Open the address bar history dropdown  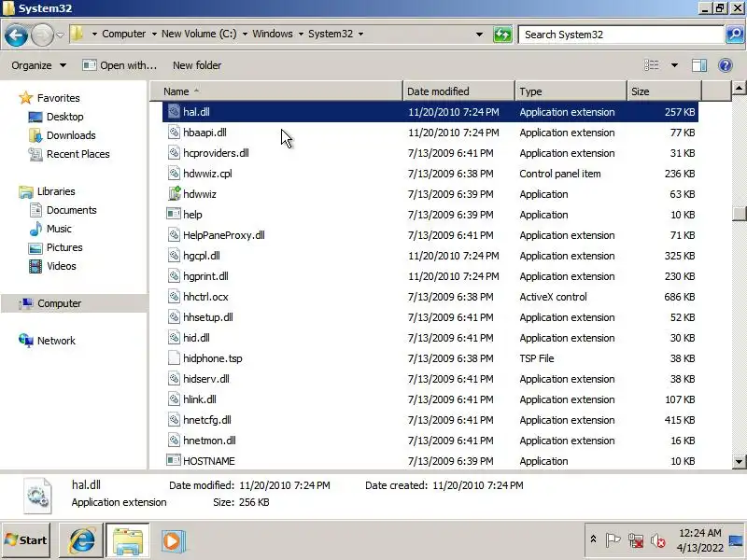pyautogui.click(x=479, y=35)
